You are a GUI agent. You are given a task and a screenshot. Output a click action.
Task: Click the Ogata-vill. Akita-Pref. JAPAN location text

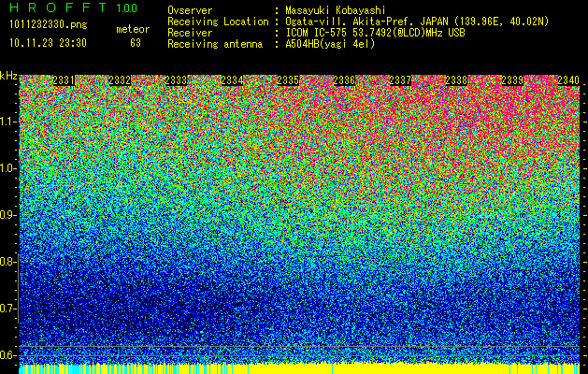tap(417, 22)
